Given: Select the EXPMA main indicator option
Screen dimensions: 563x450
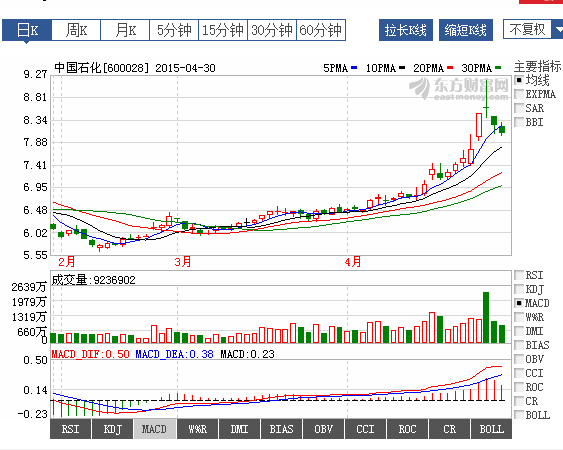Looking at the screenshot, I should [535, 94].
